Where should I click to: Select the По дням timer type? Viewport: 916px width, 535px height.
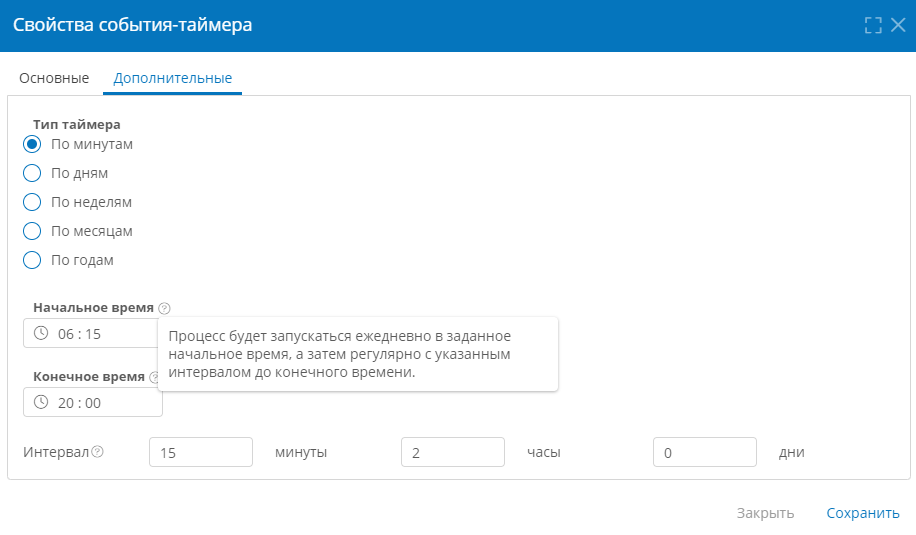tap(32, 173)
